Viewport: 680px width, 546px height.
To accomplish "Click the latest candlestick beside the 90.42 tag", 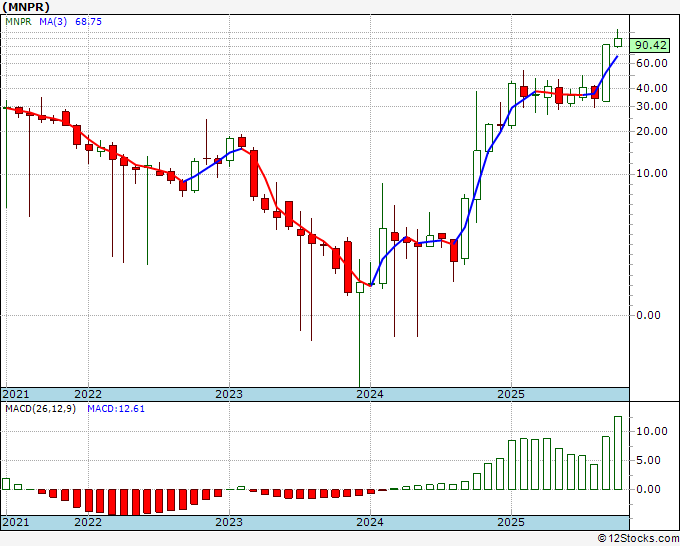I will click(618, 42).
